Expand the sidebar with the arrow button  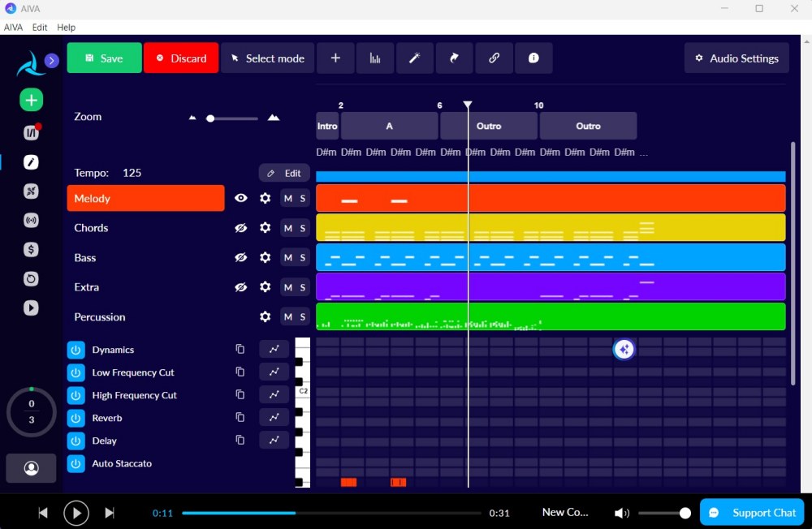coord(51,61)
